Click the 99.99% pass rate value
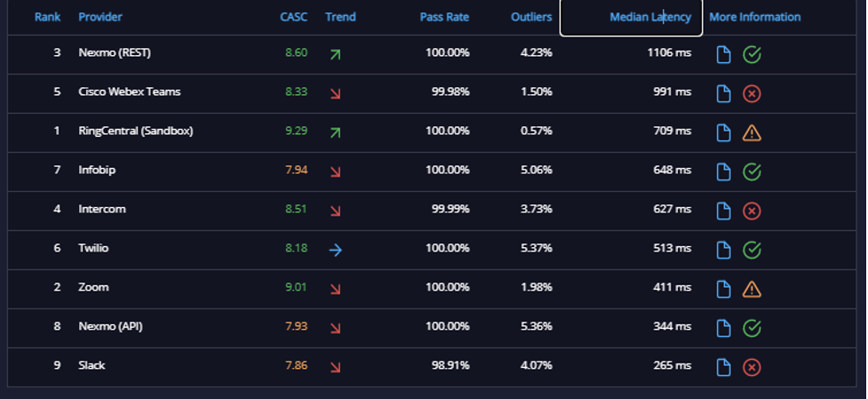Image resolution: width=868 pixels, height=399 pixels. pyautogui.click(x=450, y=209)
